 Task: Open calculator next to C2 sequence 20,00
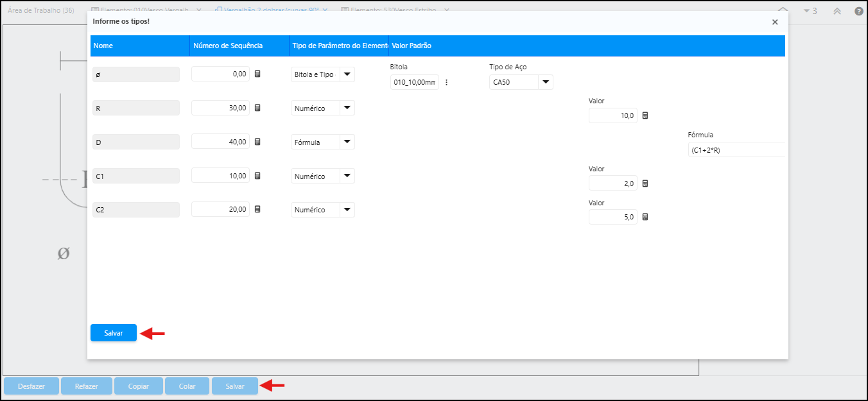257,209
